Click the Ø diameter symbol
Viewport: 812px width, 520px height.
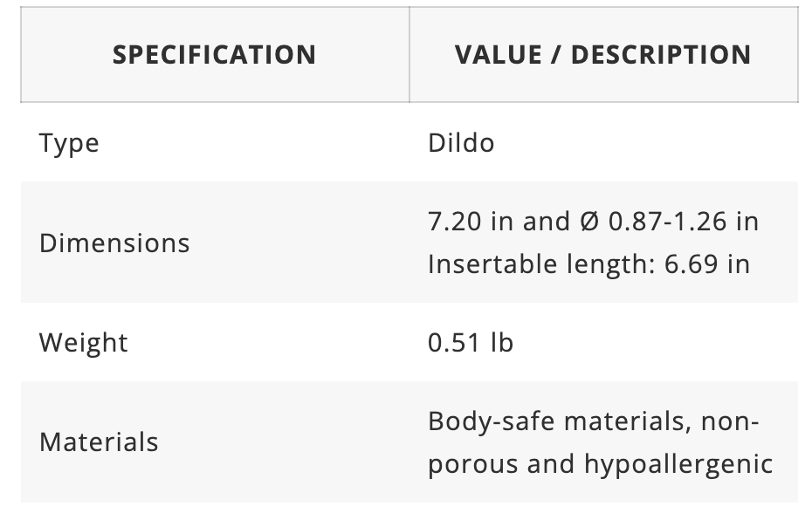pyautogui.click(x=589, y=222)
